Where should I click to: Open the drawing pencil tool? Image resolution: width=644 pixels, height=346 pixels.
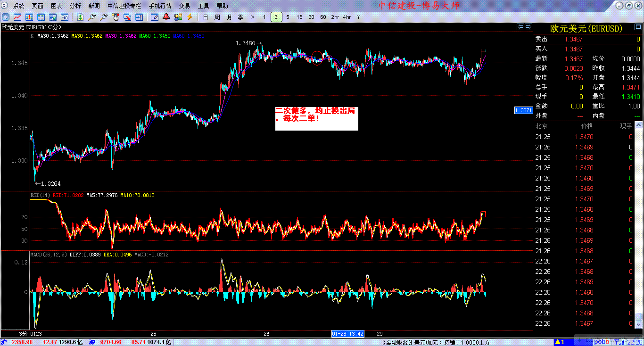coord(155,17)
